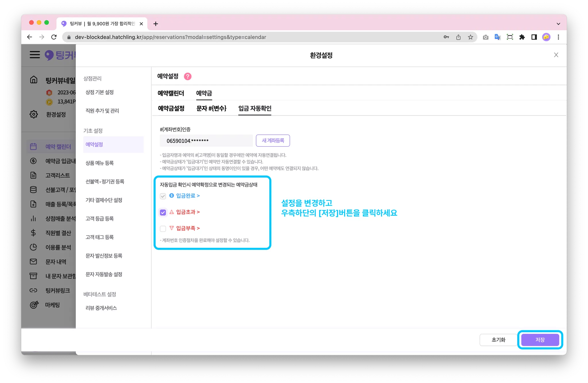Open the hamburger menu icon
This screenshot has width=588, height=383.
pos(35,55)
